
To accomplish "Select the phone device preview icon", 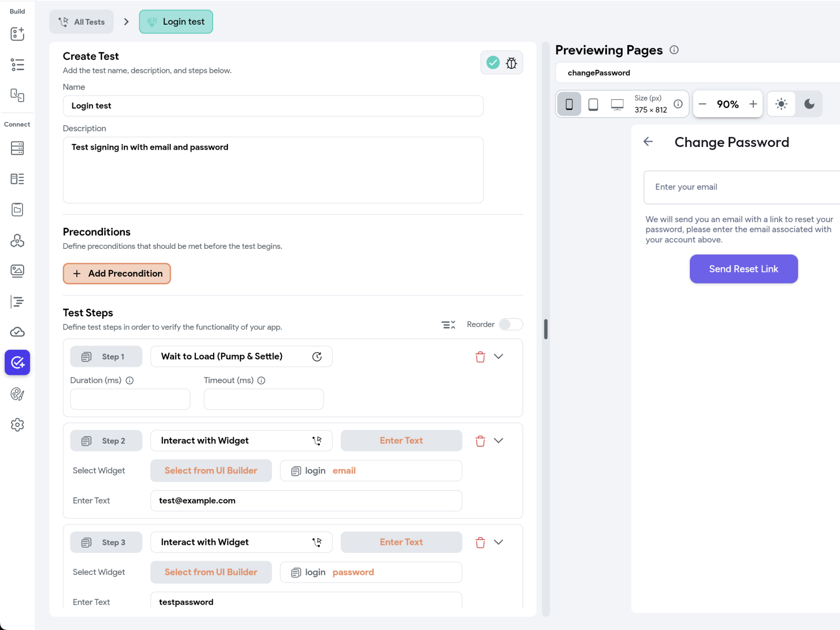I will coord(569,104).
